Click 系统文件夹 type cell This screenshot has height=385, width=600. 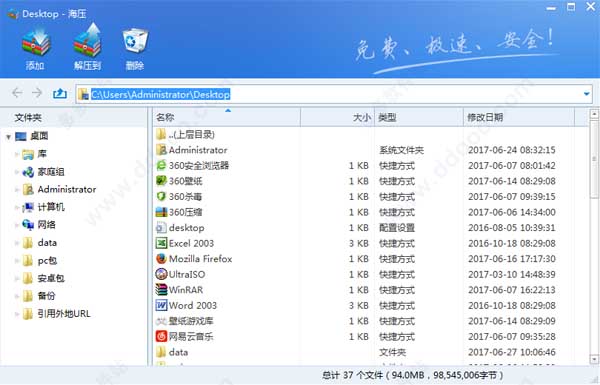tap(401, 150)
